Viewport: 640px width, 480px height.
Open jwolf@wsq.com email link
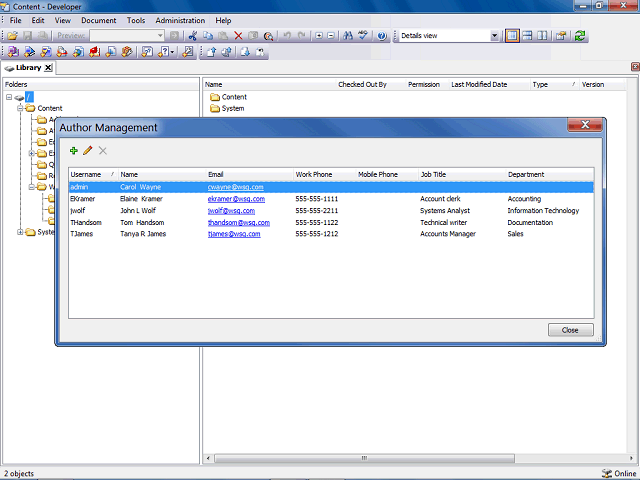coord(231,211)
